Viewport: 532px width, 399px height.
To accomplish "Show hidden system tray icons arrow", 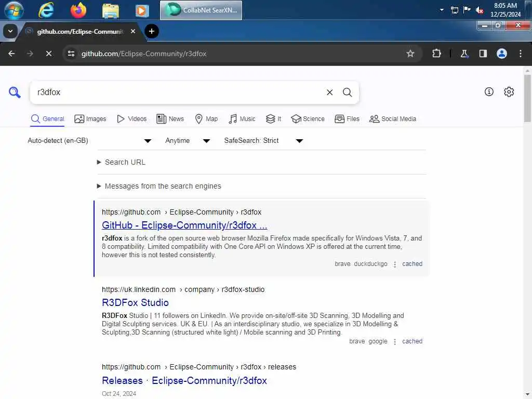I will point(442,10).
